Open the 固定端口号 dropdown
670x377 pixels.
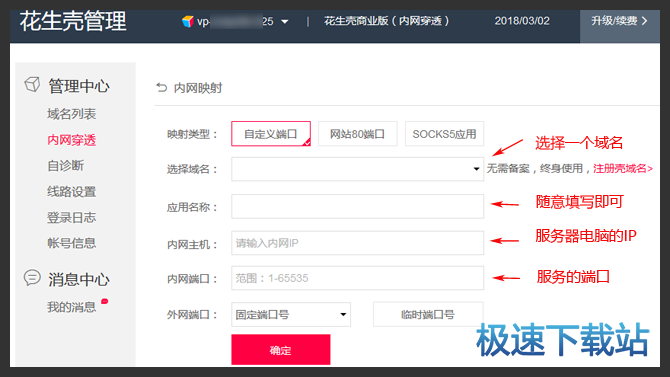[x=291, y=315]
